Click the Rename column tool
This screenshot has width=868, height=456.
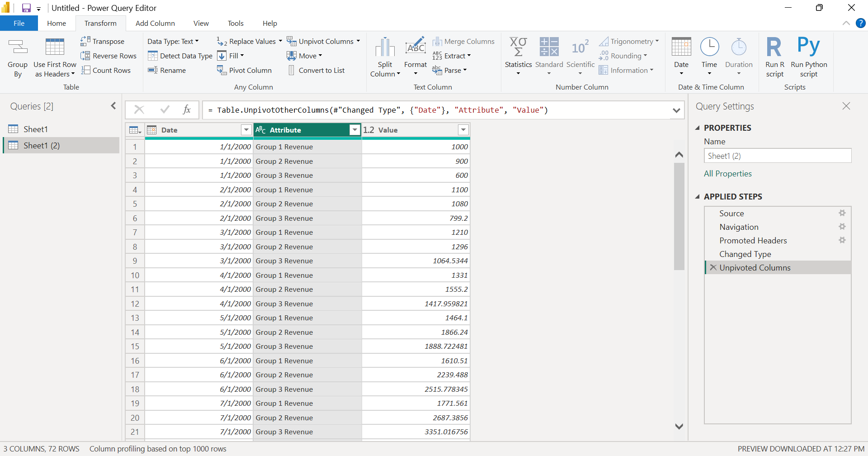click(167, 70)
